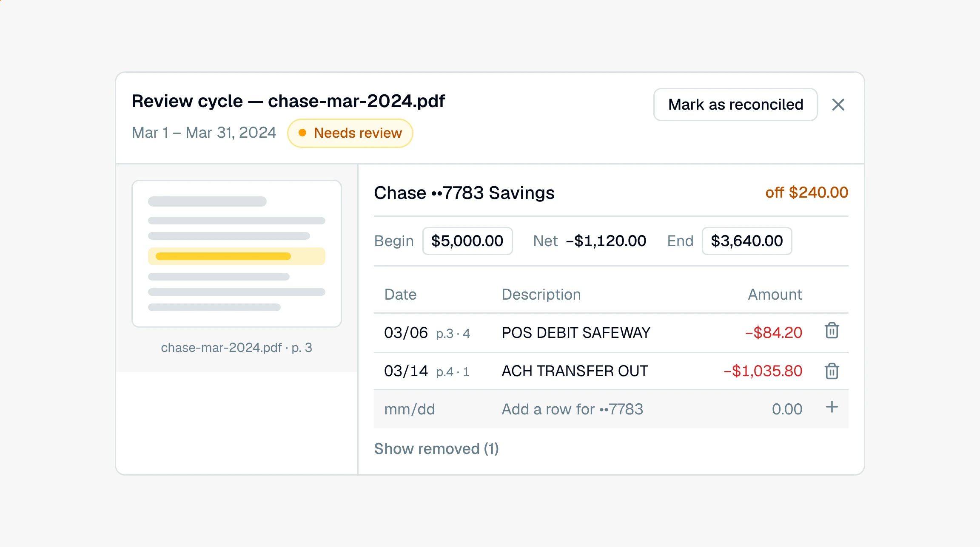The image size is (980, 547).
Task: Click the 03/14 date cell
Action: click(x=406, y=371)
